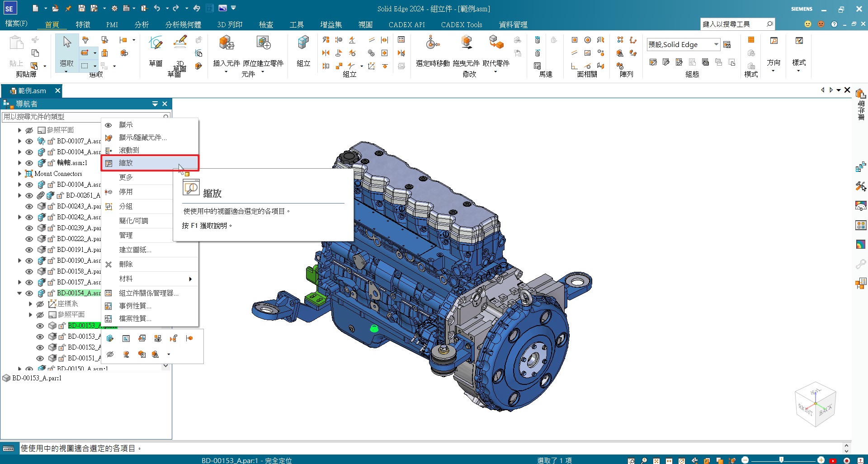
Task: Expand the Mount Connectors tree node
Action: click(x=19, y=174)
